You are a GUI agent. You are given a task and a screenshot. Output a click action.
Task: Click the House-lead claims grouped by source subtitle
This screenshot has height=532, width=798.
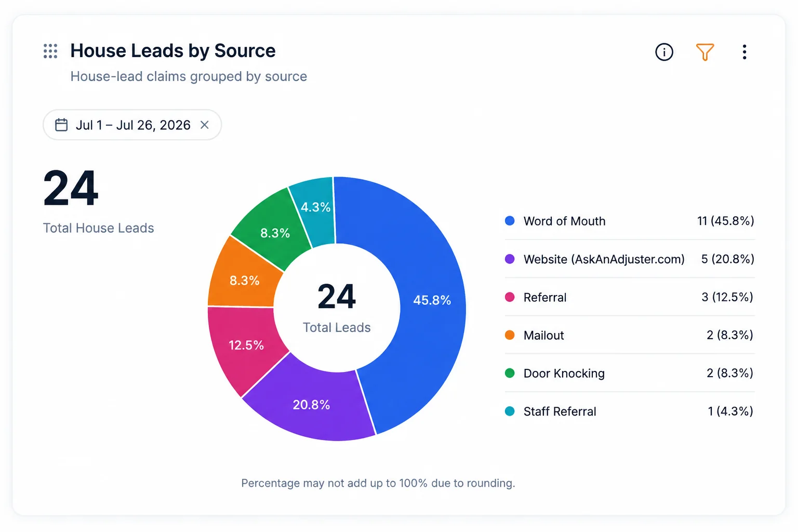(x=189, y=76)
